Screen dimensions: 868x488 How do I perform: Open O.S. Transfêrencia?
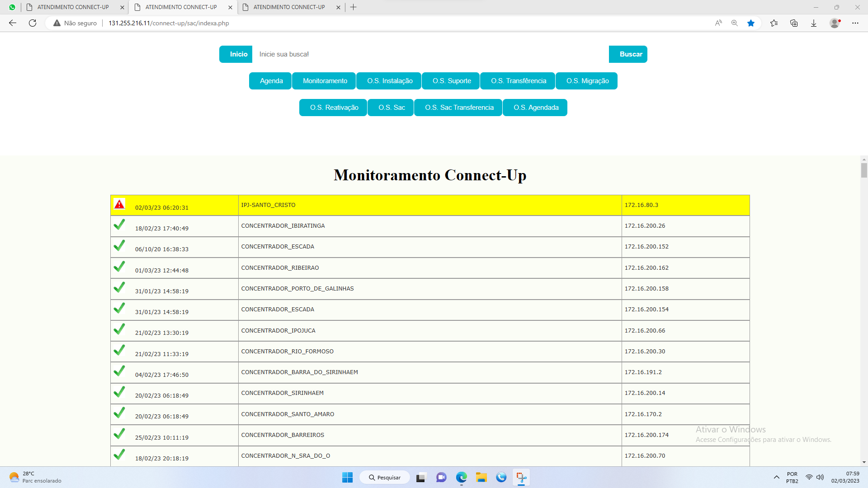click(518, 81)
